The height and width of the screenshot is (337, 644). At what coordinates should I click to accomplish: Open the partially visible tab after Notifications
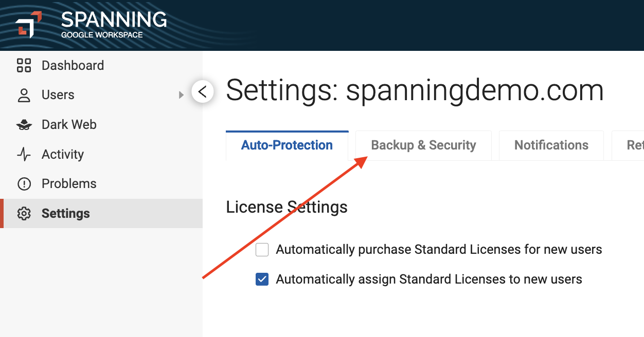click(x=628, y=145)
